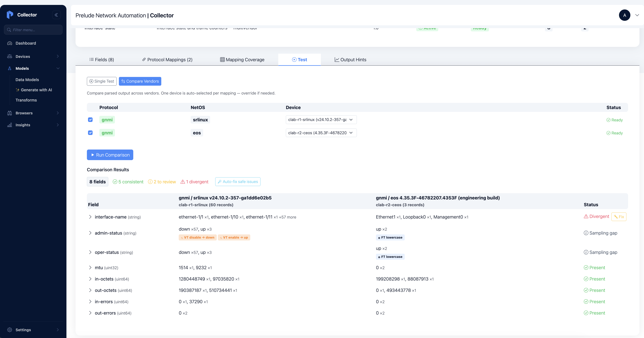Click the Settings gear icon

tap(10, 330)
